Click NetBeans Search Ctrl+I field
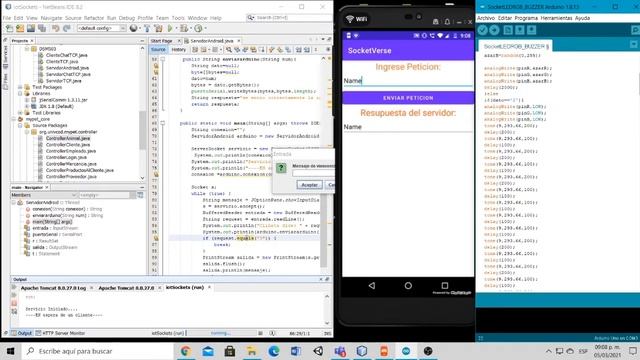The width and height of the screenshot is (640, 360). [289, 18]
